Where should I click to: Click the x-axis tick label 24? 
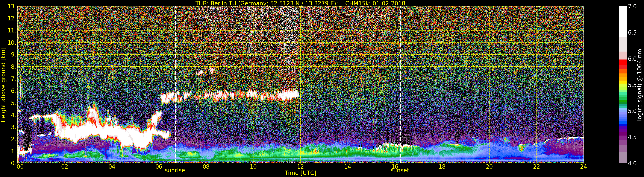583,167
